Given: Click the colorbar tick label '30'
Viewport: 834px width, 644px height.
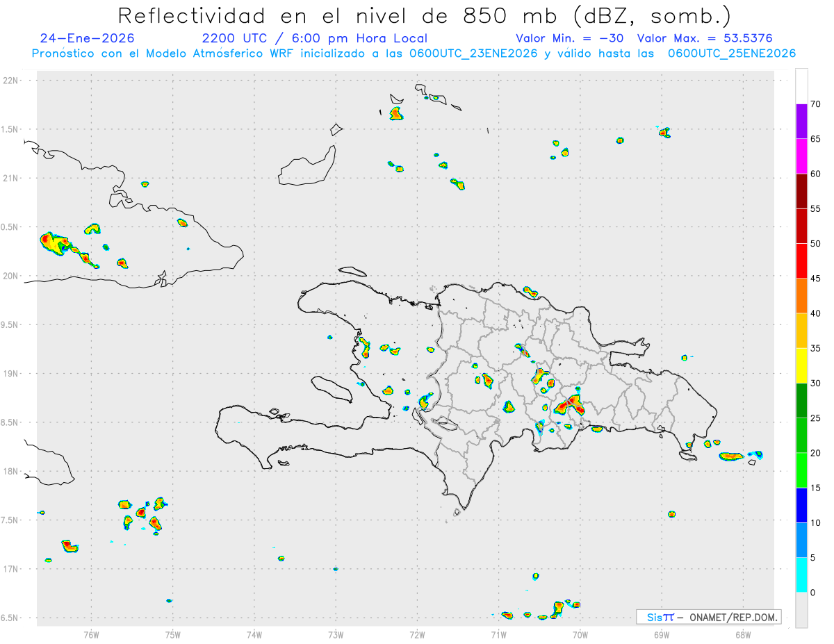Looking at the screenshot, I should [815, 383].
